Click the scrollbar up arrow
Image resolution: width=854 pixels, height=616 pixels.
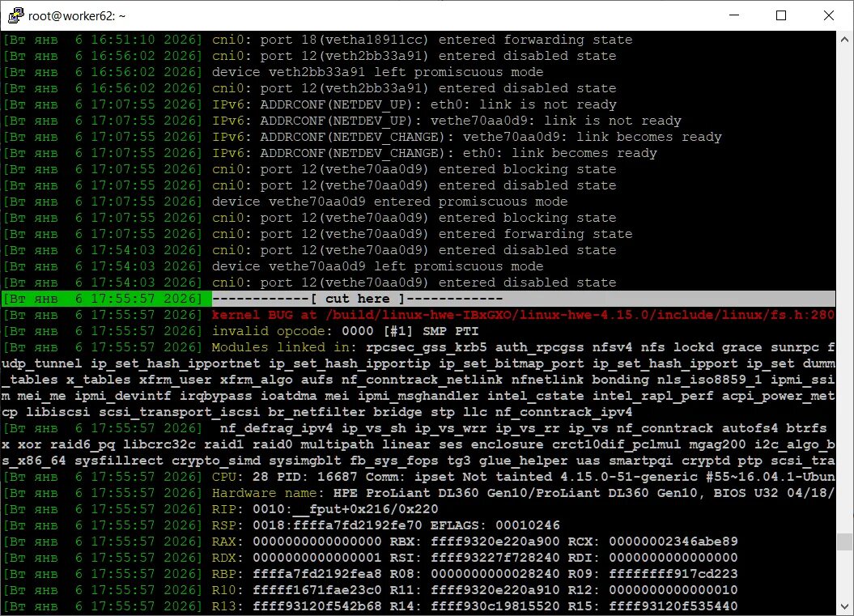click(x=844, y=39)
